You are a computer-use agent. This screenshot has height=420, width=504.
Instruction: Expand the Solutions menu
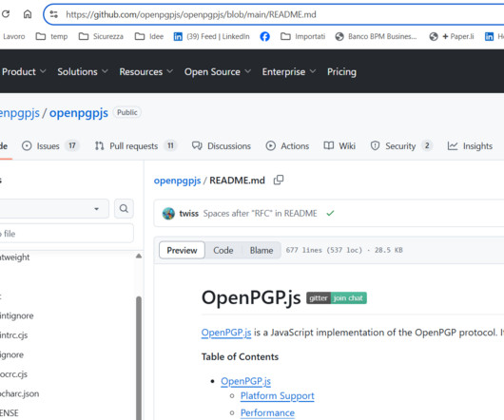click(83, 71)
